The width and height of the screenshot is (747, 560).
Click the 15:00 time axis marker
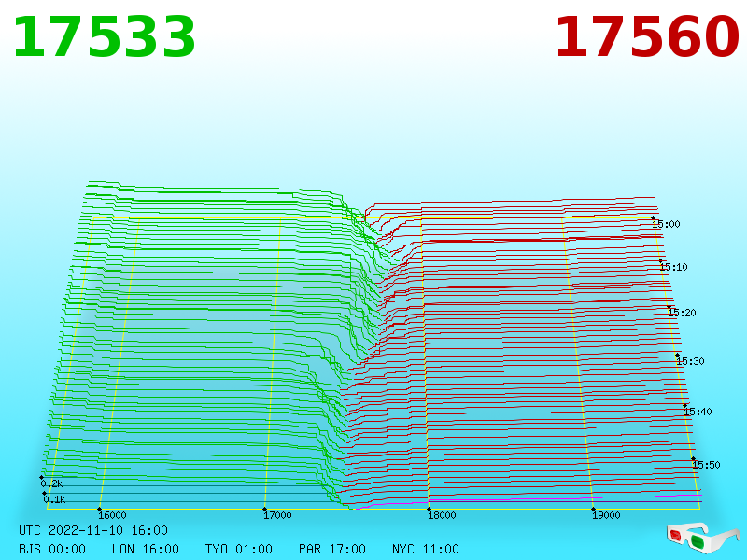click(x=666, y=224)
